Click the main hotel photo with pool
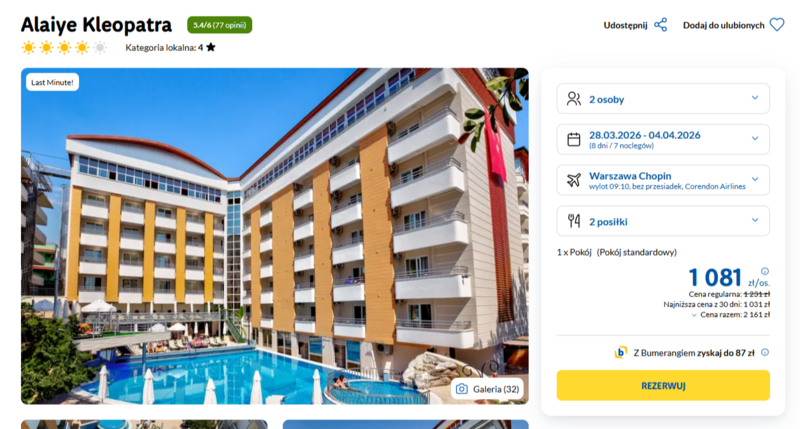Viewport: 800px width, 429px height. 274,236
